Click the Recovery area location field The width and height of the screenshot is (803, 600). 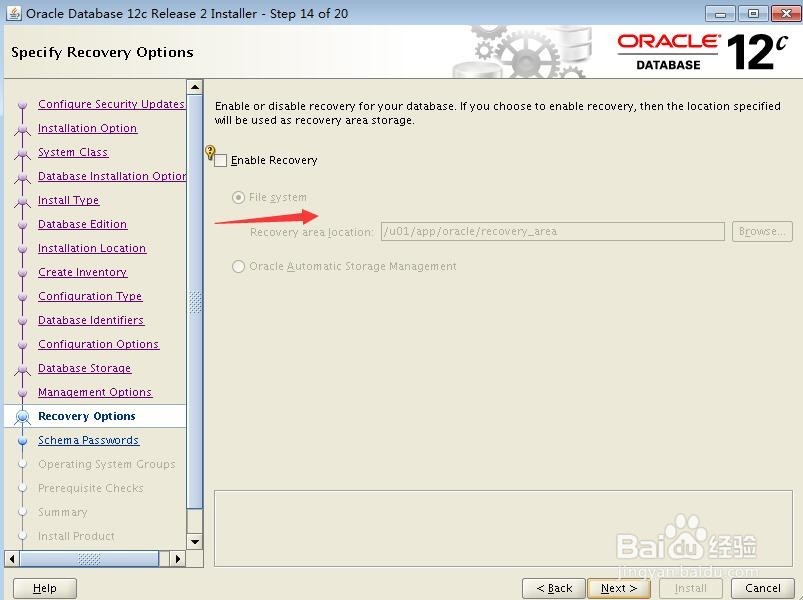553,231
